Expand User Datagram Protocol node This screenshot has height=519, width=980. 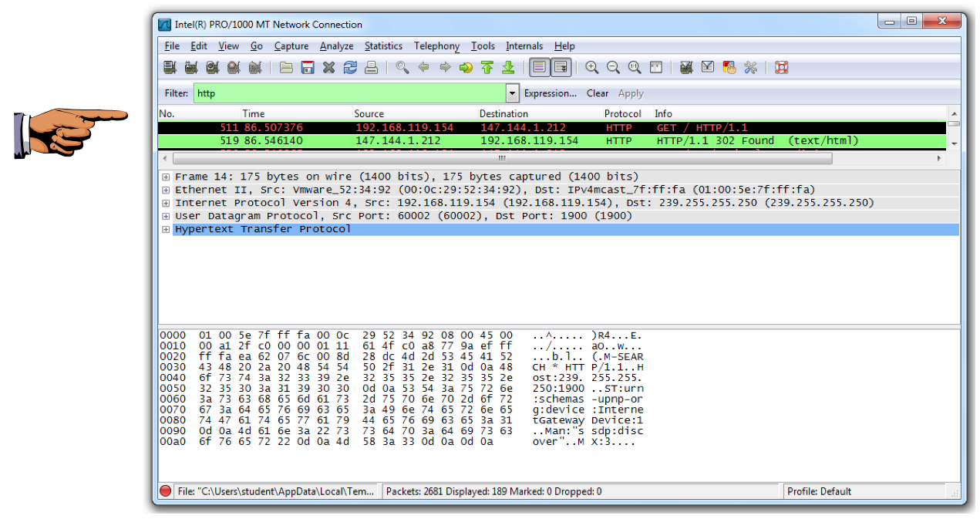pos(166,216)
